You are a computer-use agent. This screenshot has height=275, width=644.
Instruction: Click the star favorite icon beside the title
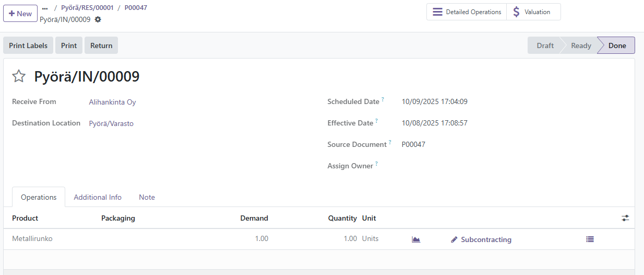click(x=19, y=76)
